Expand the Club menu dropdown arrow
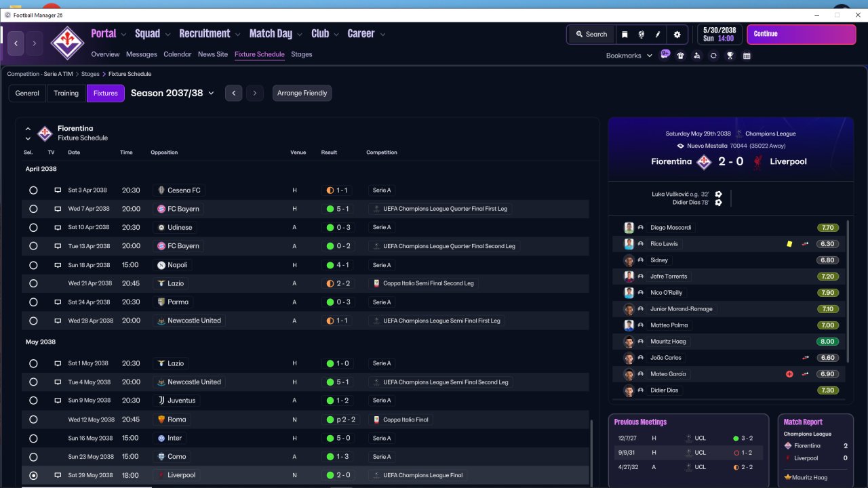Screen dimensions: 868x488 pyautogui.click(x=336, y=34)
